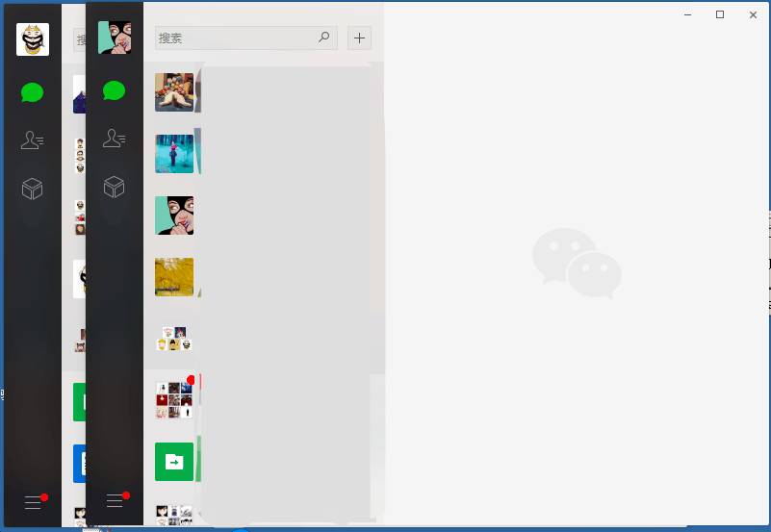Open chat with yellow picture avatar

[174, 277]
